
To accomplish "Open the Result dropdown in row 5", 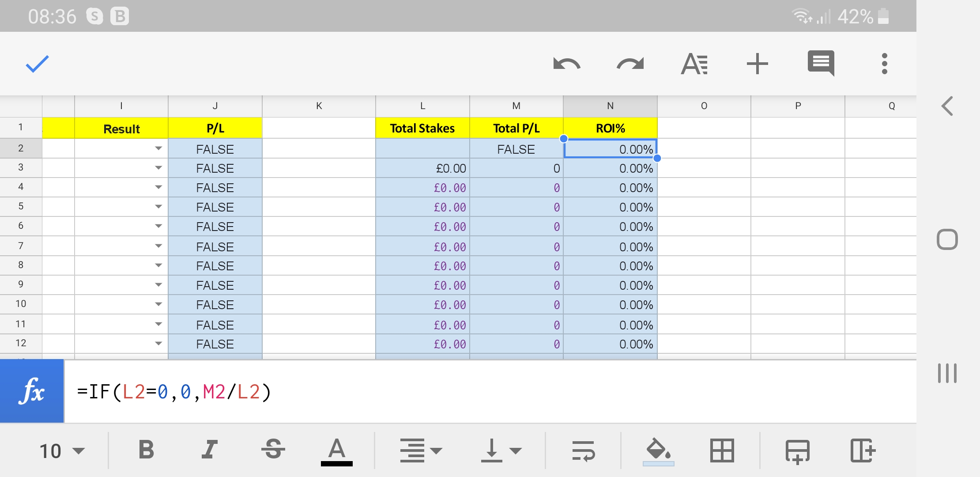I will 158,207.
